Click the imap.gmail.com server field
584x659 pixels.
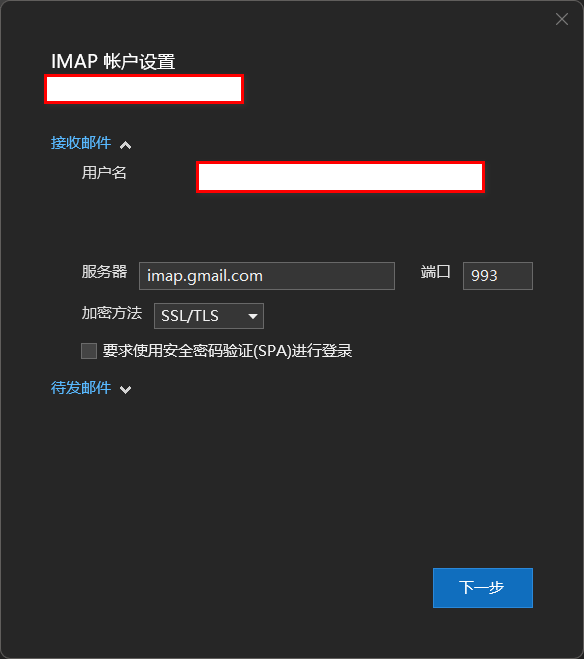coord(267,276)
